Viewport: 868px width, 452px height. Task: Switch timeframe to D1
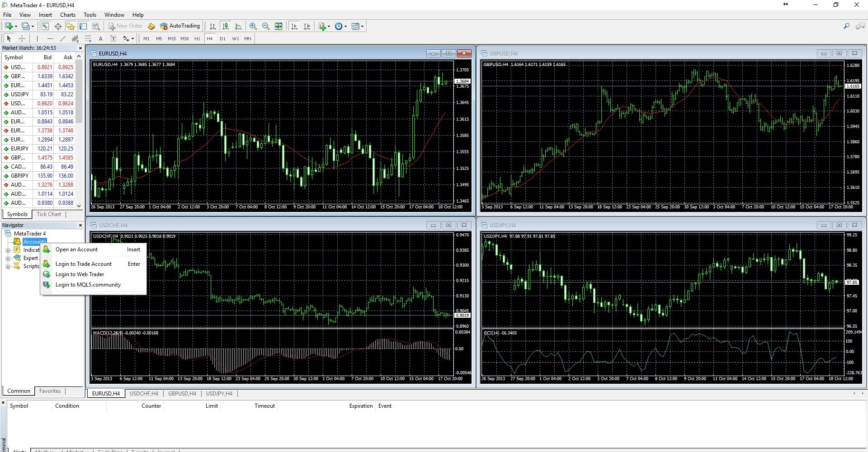click(x=222, y=38)
